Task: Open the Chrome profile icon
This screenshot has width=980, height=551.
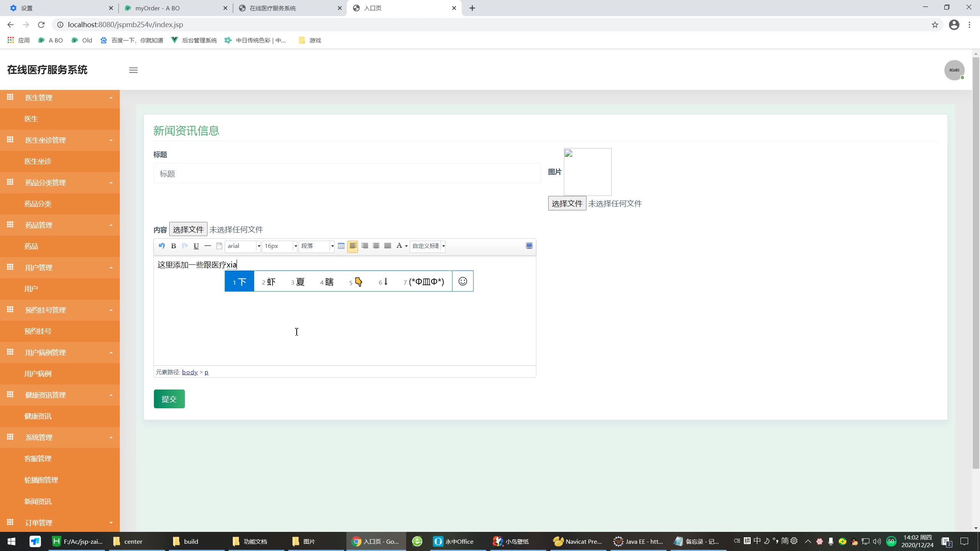Action: (954, 25)
